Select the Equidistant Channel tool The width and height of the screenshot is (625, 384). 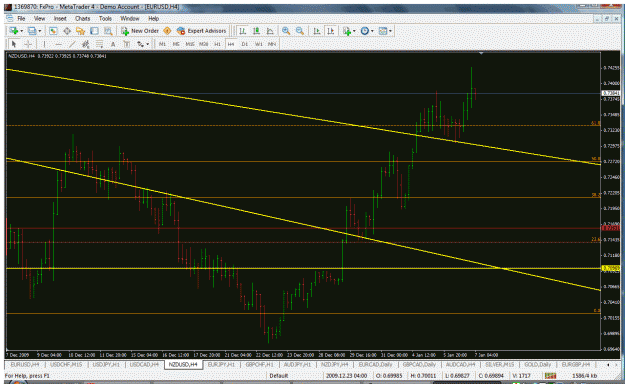pyautogui.click(x=85, y=44)
